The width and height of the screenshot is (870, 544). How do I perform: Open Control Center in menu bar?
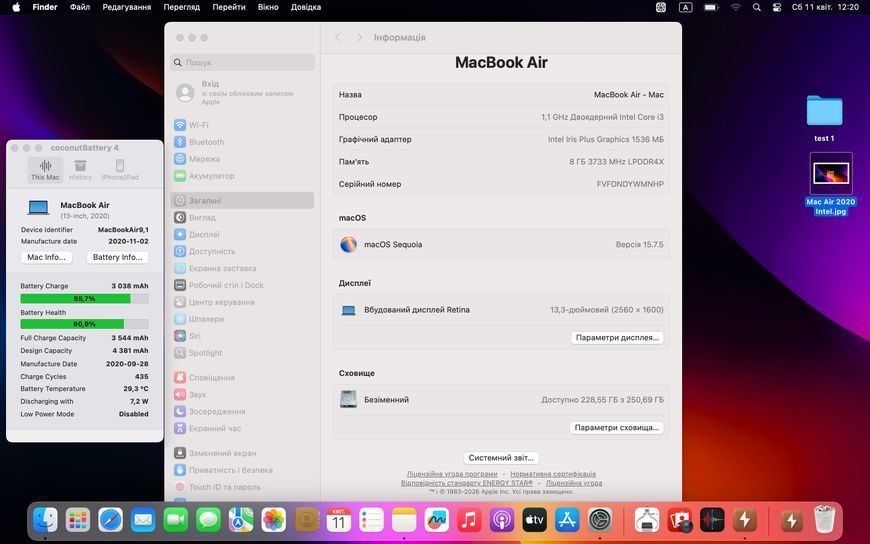777,7
